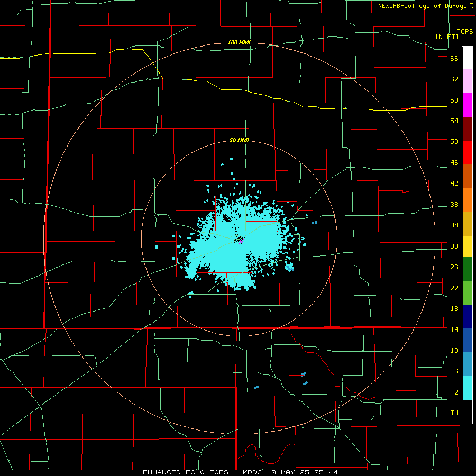
Task: Click the 50 label on the legend
Action: (454, 142)
